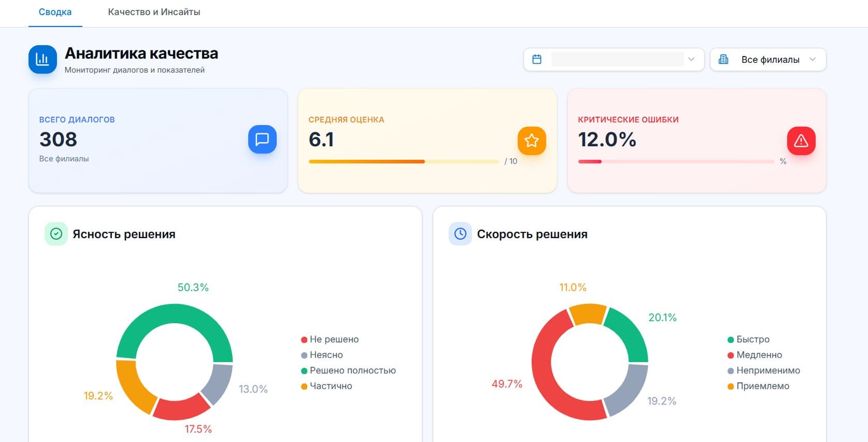Image resolution: width=868 pixels, height=442 pixels.
Task: Click the critical errors value 12.0%
Action: tap(607, 140)
